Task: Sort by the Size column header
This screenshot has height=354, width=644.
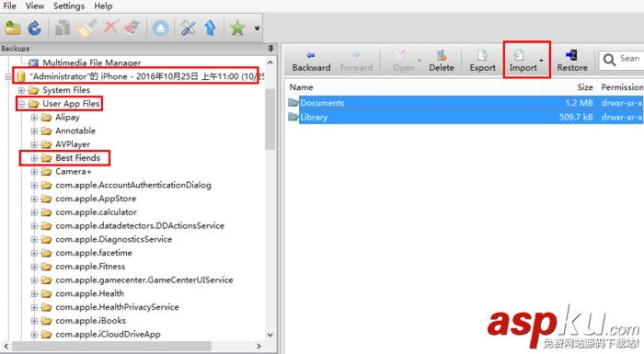Action: click(569, 87)
